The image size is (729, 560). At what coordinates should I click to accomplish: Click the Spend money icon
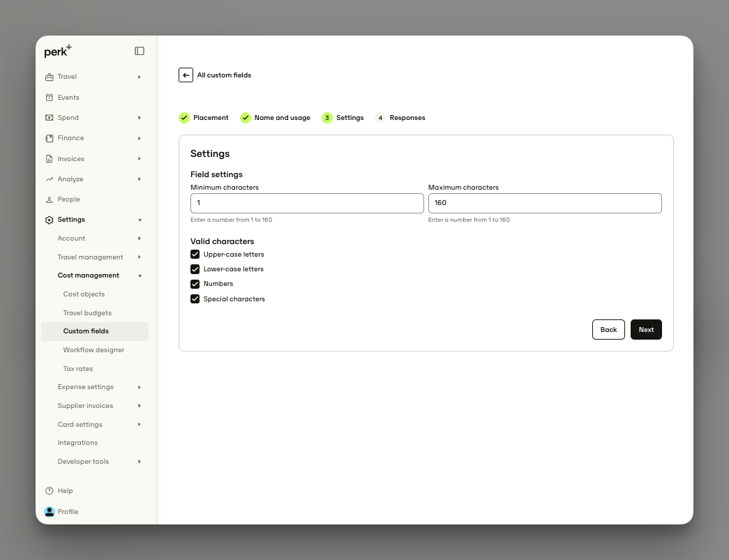[x=50, y=118]
